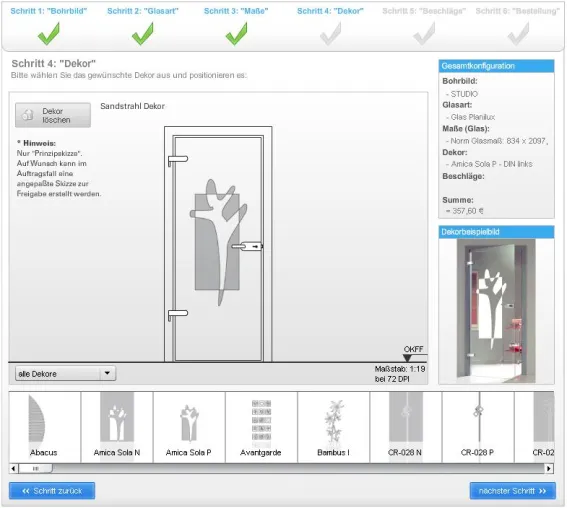The height and width of the screenshot is (508, 567).
Task: Select the CR-028 P decor thumbnail
Action: [x=478, y=427]
